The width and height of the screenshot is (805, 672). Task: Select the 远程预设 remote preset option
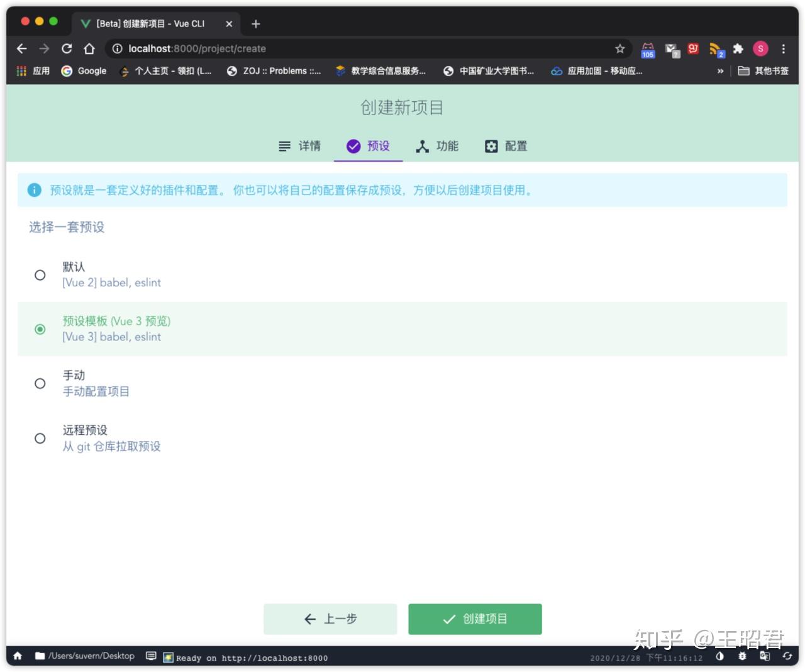pos(40,438)
